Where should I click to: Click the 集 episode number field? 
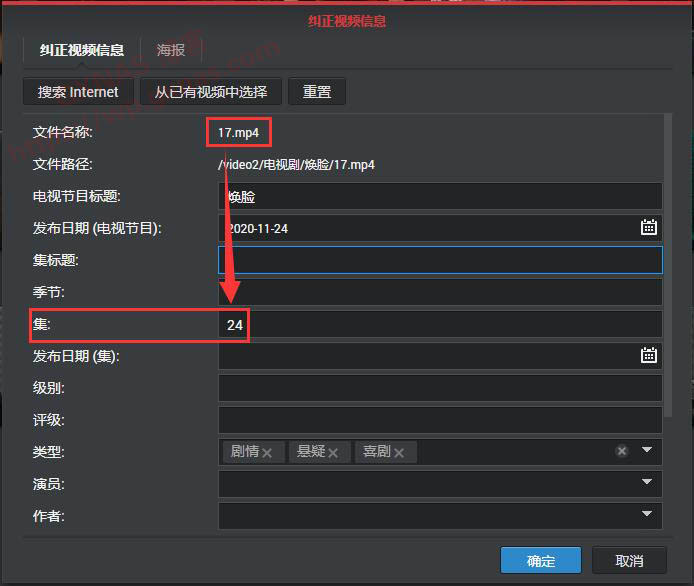tap(440, 324)
